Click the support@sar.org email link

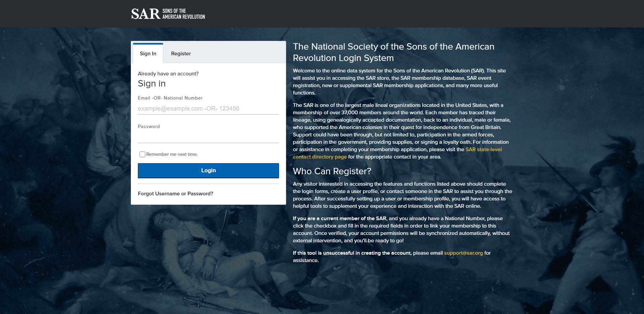(x=463, y=253)
